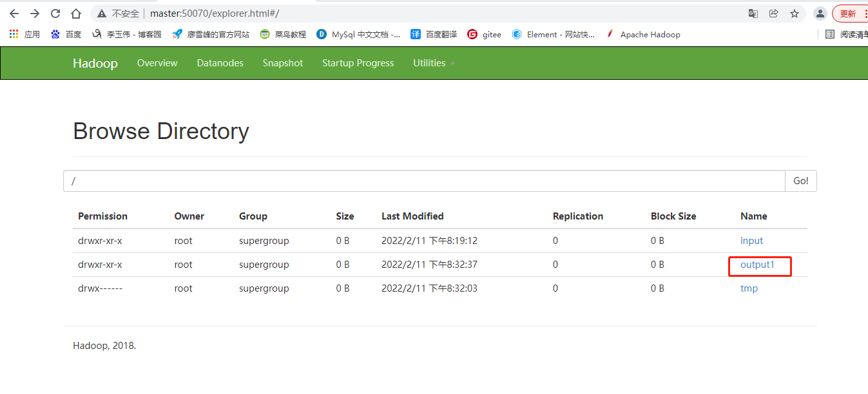Click the Name column header
868x394 pixels.
[754, 216]
